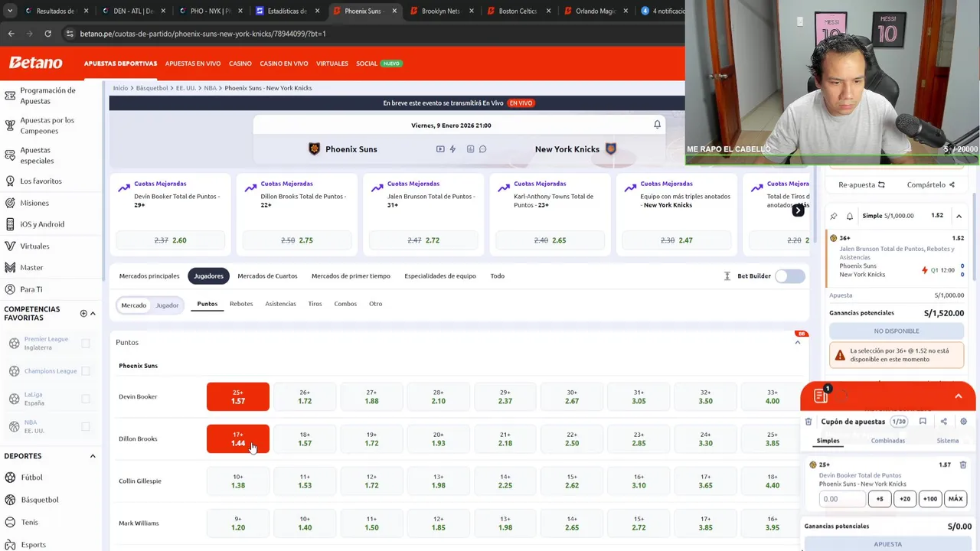Open Casino en Vivo in top menu
The image size is (980, 551).
[x=284, y=64]
